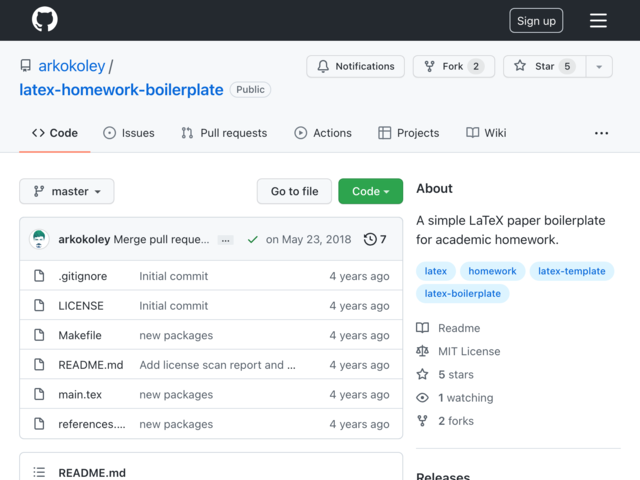Open the .gitignore file
The height and width of the screenshot is (480, 640).
(x=82, y=276)
